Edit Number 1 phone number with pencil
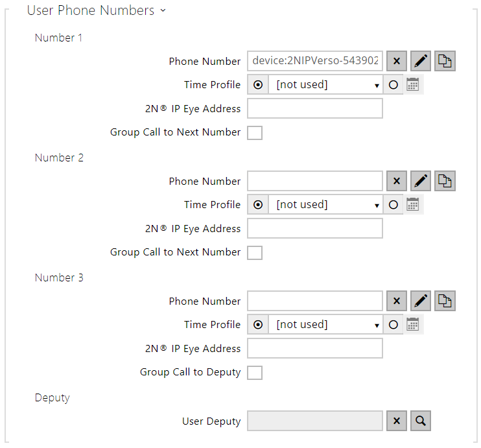 pos(421,61)
